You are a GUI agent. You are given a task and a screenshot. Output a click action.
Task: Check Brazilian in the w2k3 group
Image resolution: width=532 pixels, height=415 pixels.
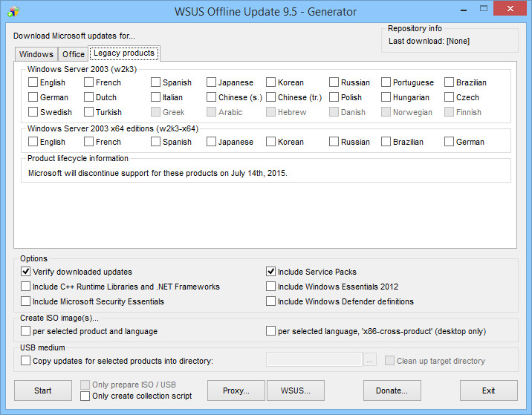[449, 82]
